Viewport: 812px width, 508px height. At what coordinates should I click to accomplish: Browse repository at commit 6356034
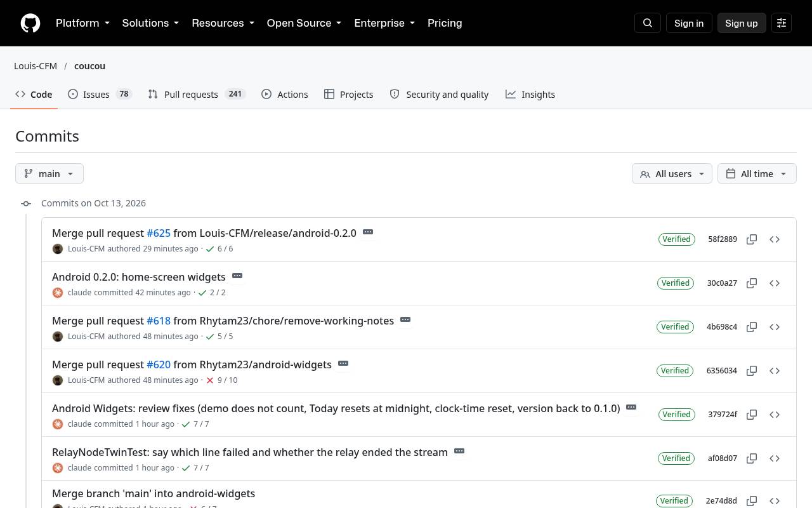click(775, 371)
